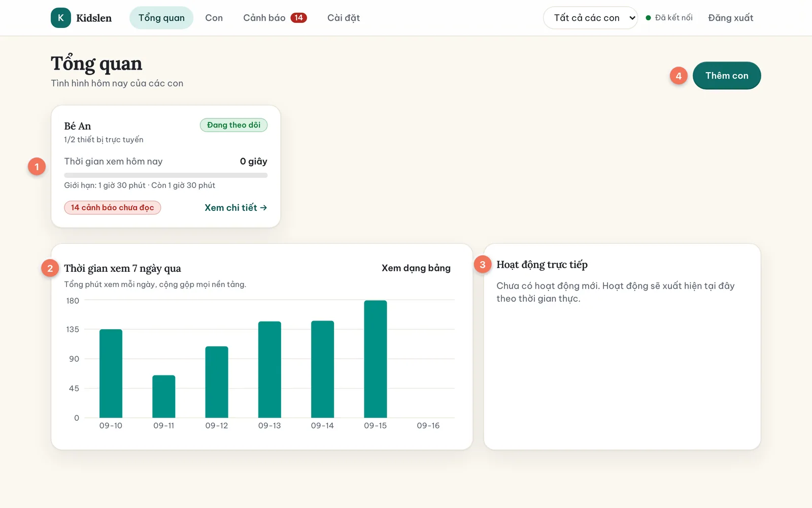
Task: Click '1/2 thiết bị trực tuyến' text
Action: point(104,139)
